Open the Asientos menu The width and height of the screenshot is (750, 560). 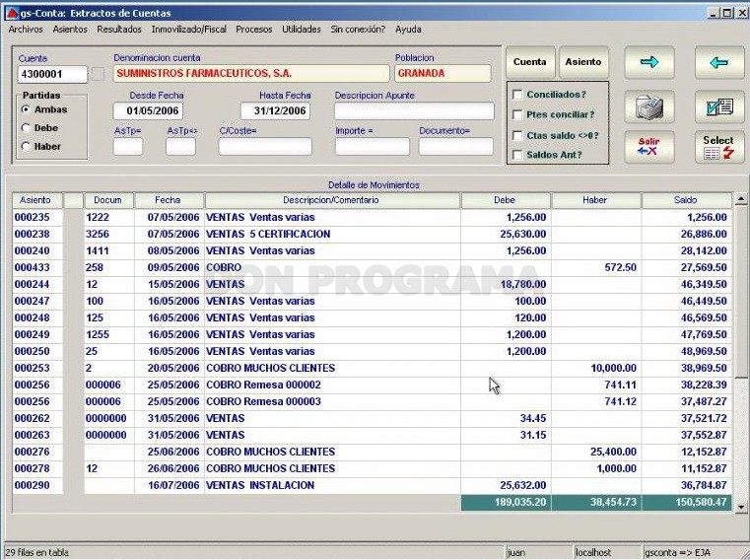[x=70, y=30]
